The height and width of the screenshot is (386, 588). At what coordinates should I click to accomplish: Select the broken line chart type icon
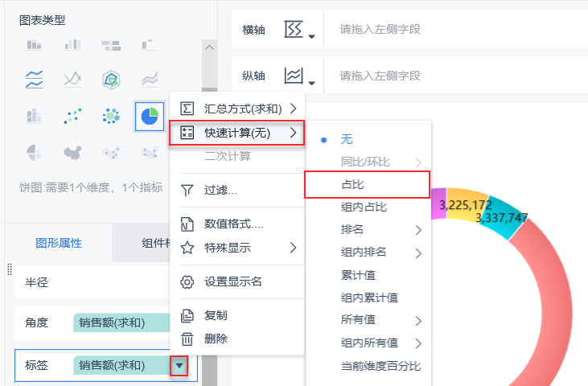tap(72, 80)
